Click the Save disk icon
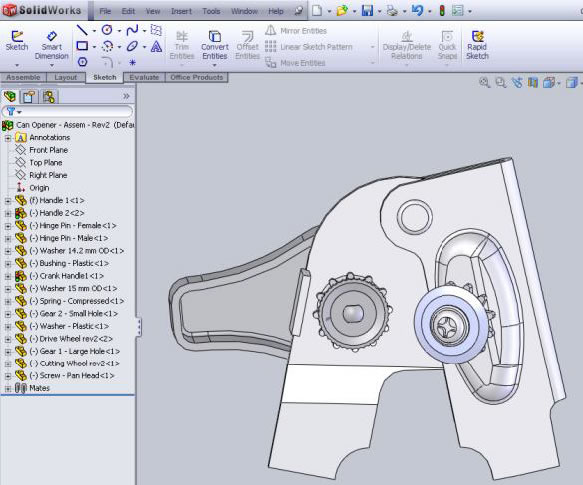Screen dimensions: 583x485 [x=367, y=10]
